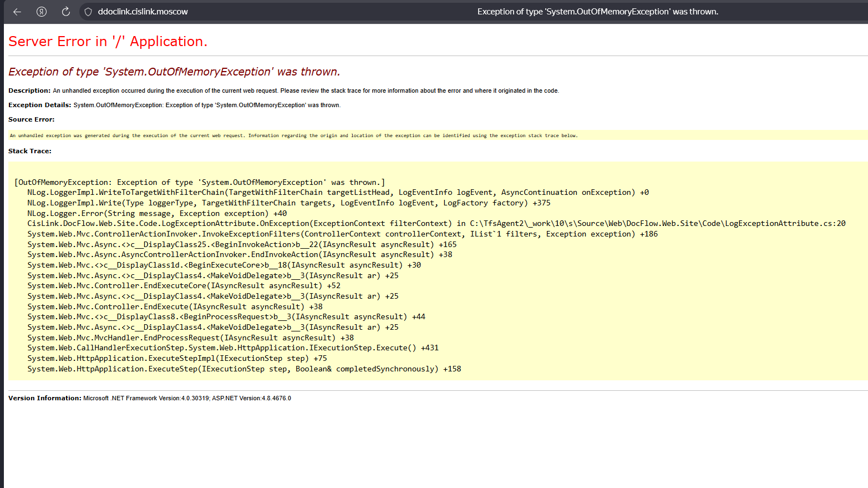Select the ExecuteStepImpl +75 trace line

coord(177,359)
